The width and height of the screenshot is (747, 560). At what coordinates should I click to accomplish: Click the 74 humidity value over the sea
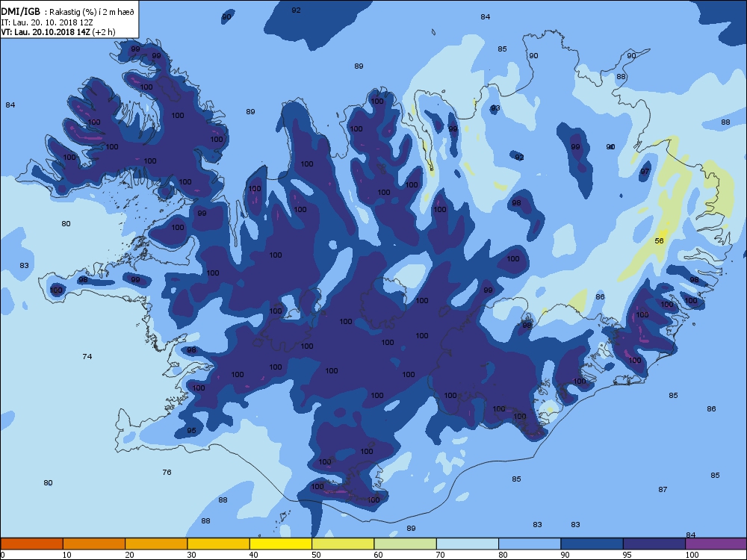click(x=87, y=357)
